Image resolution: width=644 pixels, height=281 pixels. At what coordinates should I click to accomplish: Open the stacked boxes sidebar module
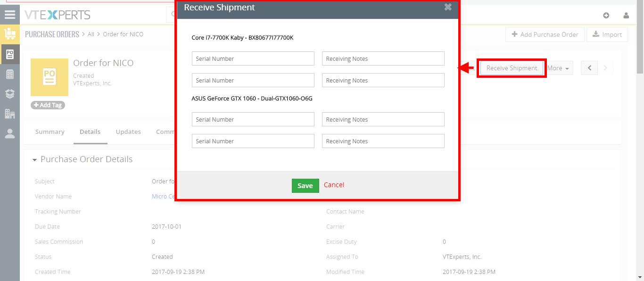10,94
